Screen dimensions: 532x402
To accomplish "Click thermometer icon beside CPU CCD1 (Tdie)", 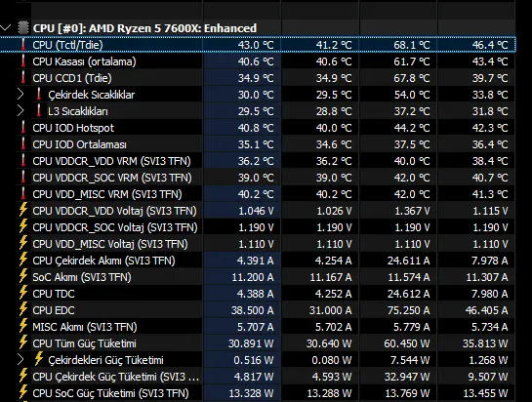I will click(x=23, y=78).
